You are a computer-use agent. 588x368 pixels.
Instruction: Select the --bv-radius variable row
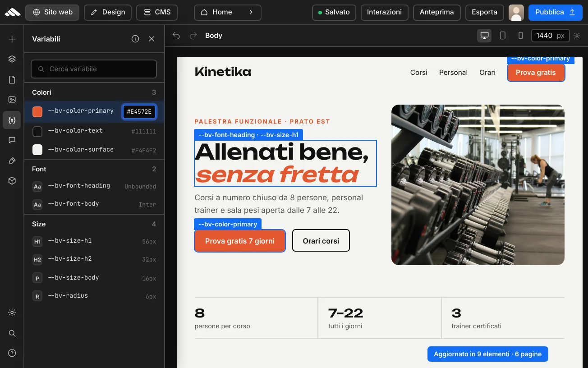[94, 296]
